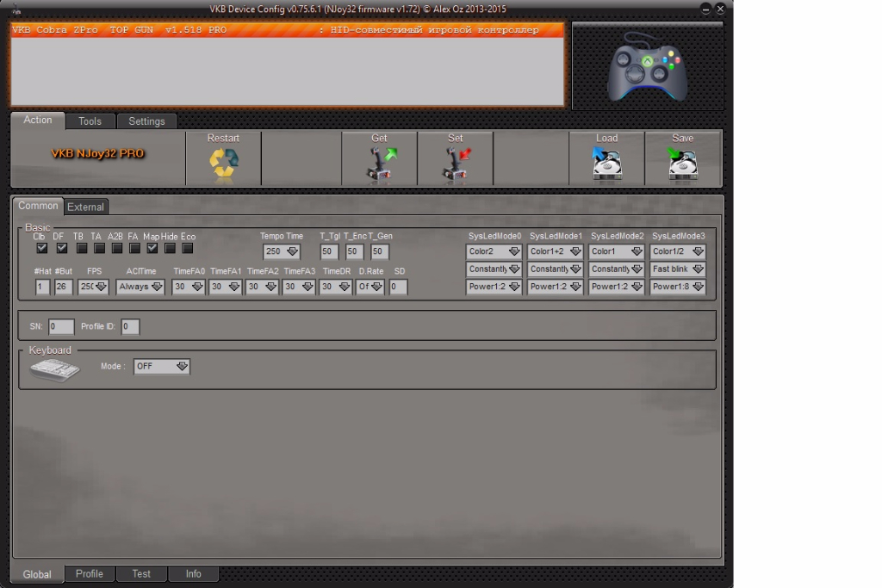Open the TimeFA1 dropdown
Image resolution: width=882 pixels, height=588 pixels.
[225, 287]
